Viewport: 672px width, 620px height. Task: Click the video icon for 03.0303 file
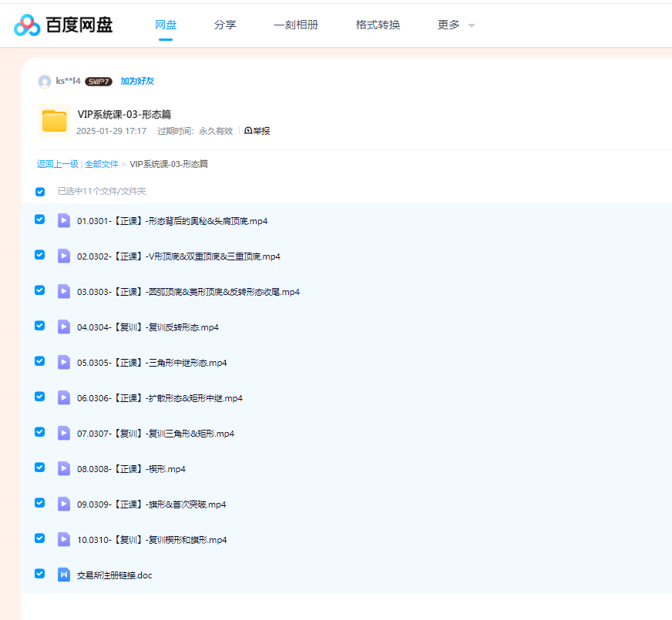pyautogui.click(x=64, y=292)
